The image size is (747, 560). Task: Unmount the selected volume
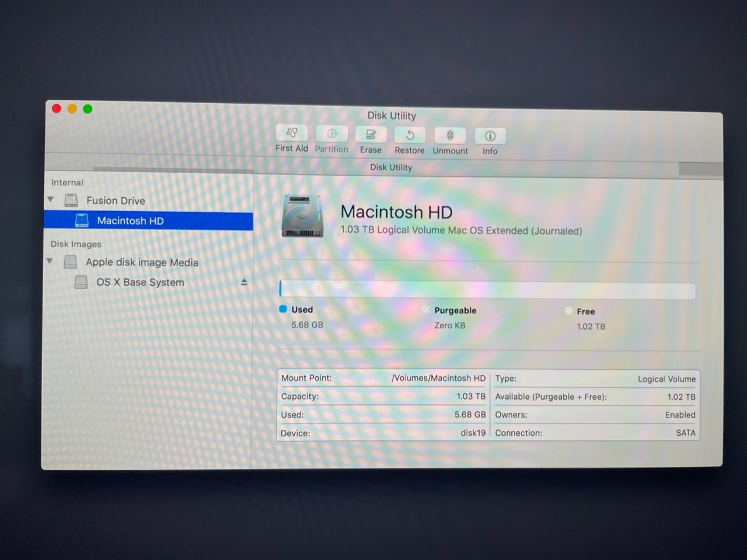(x=450, y=135)
